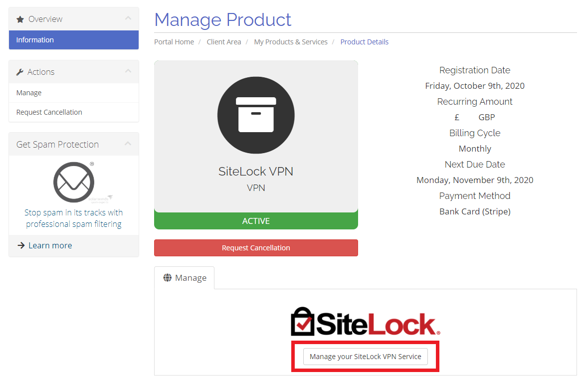Click the SpamExperts logo image
The width and height of the screenshot is (588, 385).
[73, 182]
